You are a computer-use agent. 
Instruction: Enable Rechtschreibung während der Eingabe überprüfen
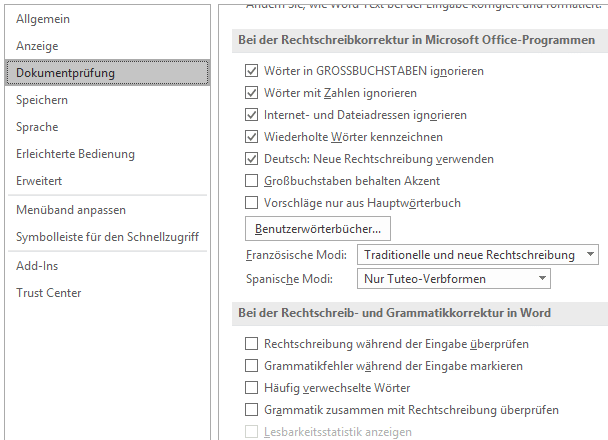pos(251,344)
